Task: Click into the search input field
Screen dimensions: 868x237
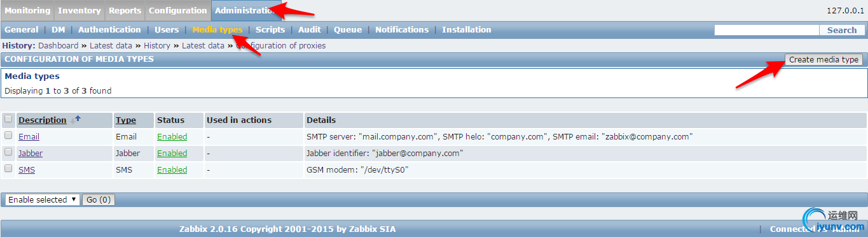Action: 767,30
